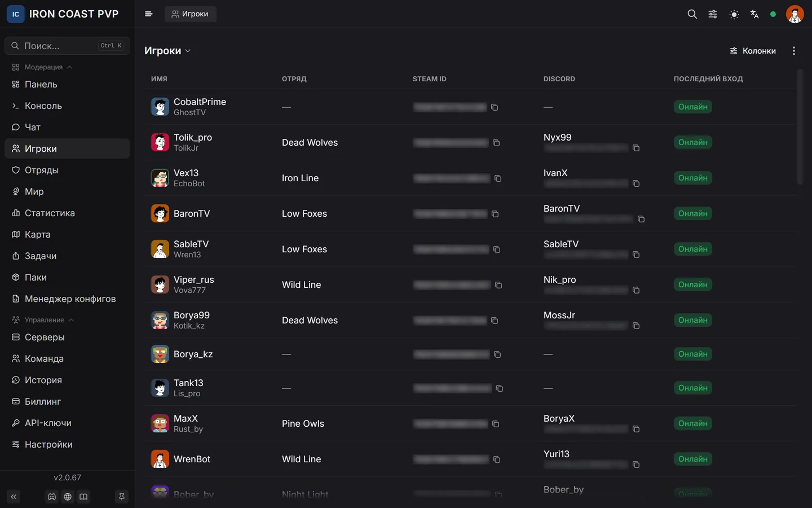Toggle sidebar with hamburger menu button
812x508 pixels.
pyautogui.click(x=148, y=14)
